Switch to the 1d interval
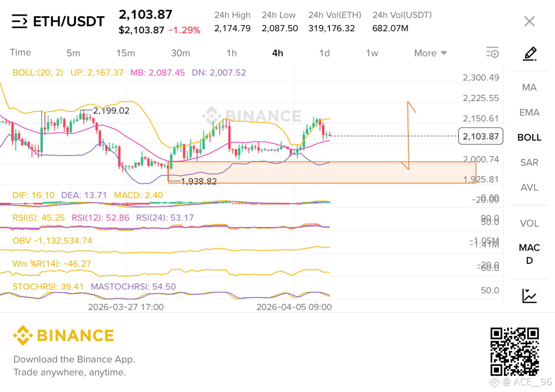This screenshot has height=392, width=555. [325, 53]
